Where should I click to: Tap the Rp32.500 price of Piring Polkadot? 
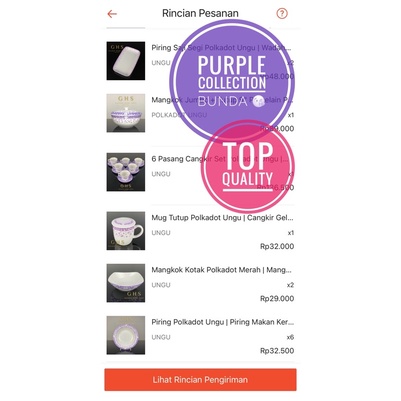pos(277,351)
